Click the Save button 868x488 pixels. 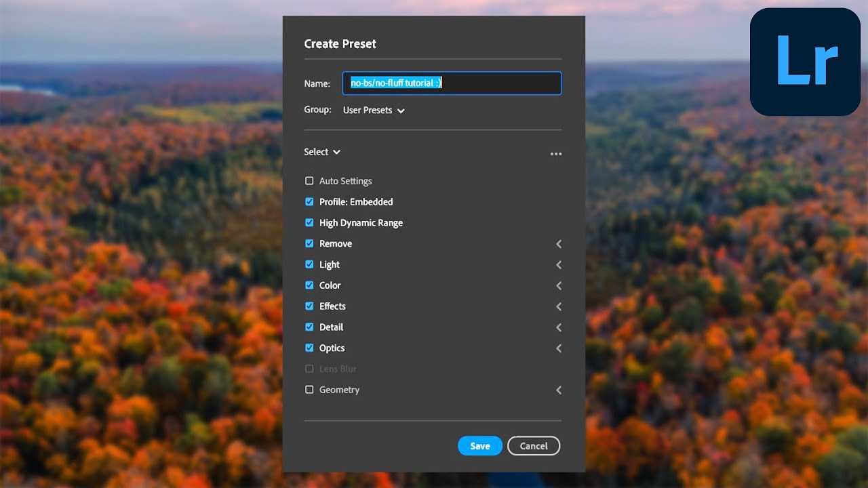point(480,446)
